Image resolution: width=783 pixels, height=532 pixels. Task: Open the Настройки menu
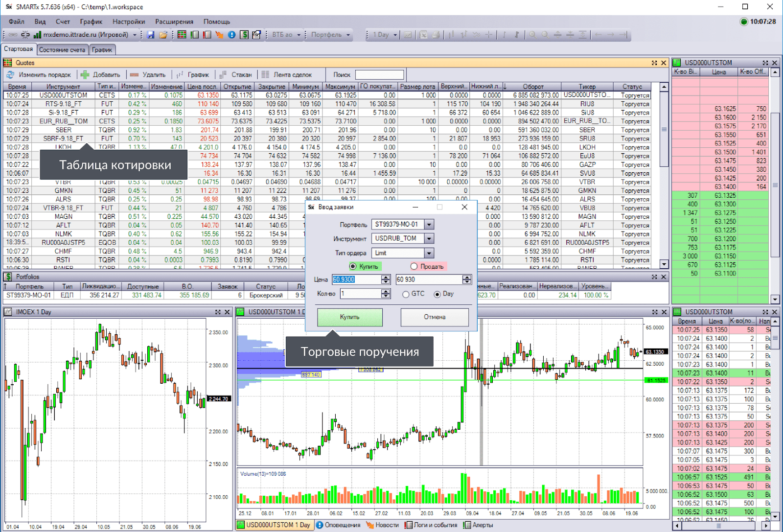click(x=129, y=22)
